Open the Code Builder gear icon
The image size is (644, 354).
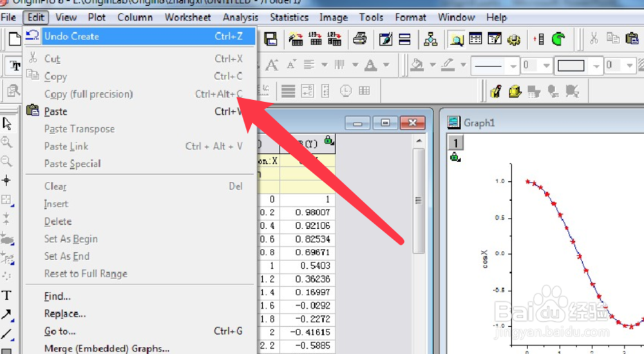pyautogui.click(x=513, y=39)
